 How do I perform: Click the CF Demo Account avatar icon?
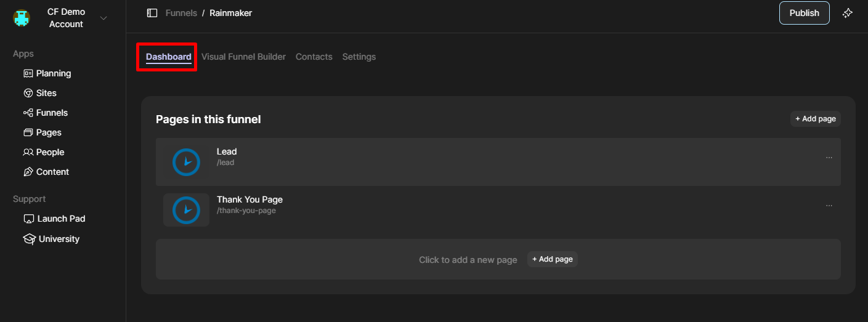[x=22, y=18]
